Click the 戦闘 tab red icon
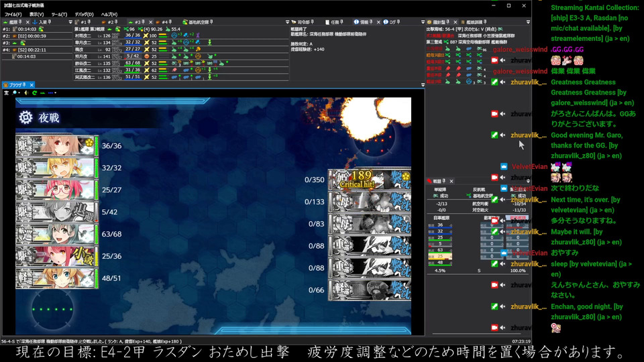This screenshot has height=362, width=644. [429, 181]
